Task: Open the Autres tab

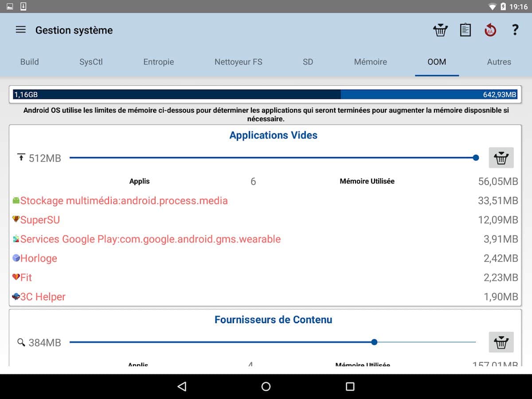Action: 499,62
